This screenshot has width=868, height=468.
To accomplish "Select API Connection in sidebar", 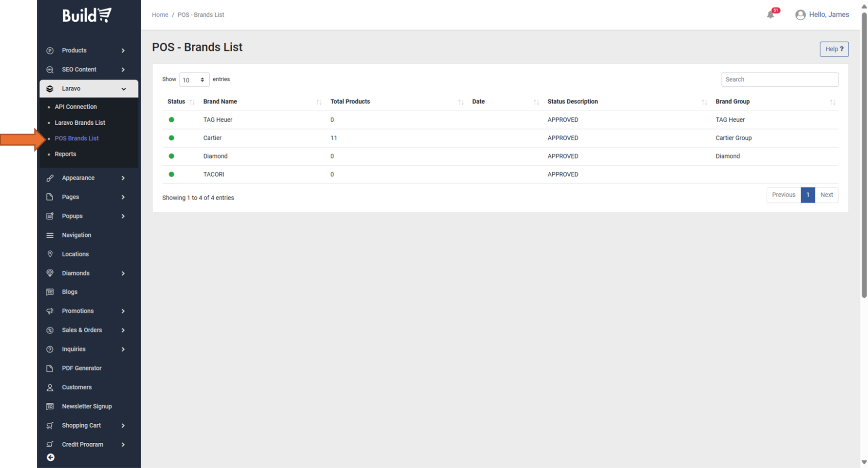I will [x=76, y=106].
